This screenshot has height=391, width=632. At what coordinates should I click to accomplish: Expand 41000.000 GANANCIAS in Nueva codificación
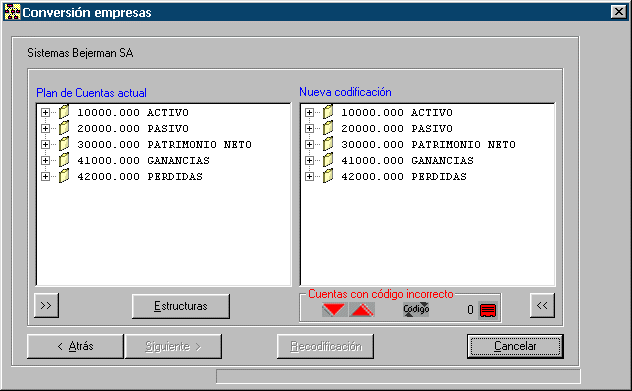coord(310,160)
